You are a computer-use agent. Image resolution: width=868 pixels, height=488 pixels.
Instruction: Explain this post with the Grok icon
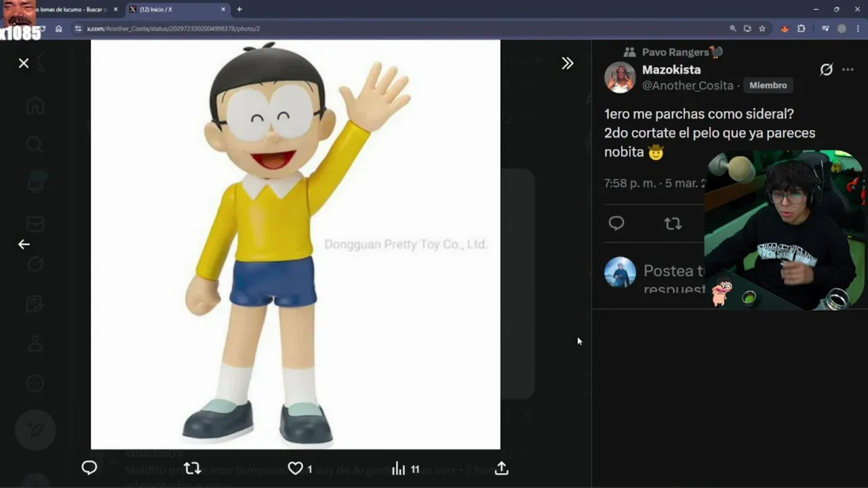click(x=826, y=69)
